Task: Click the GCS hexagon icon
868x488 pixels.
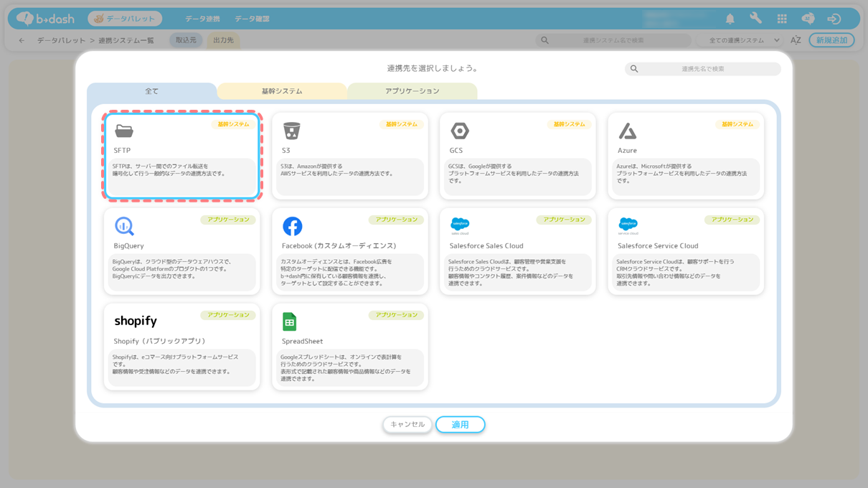Action: [x=460, y=131]
